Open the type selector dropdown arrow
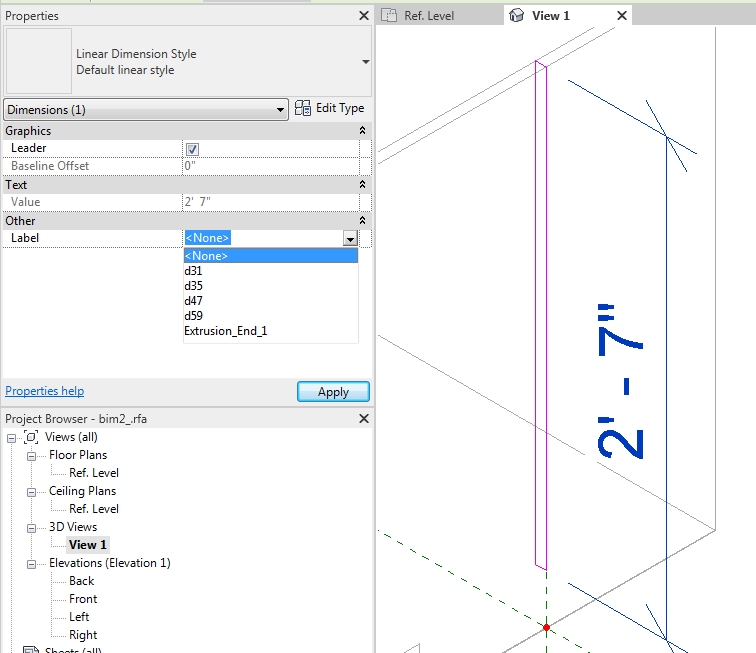 coord(366,62)
